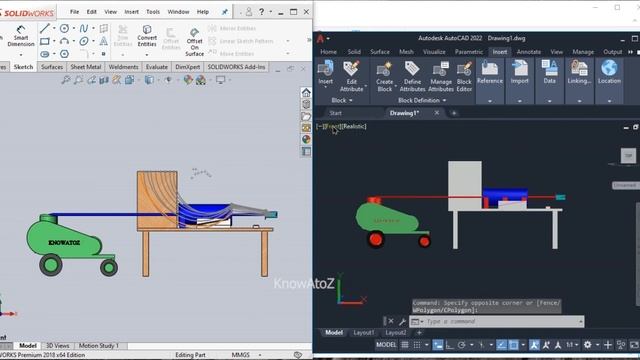Expand Convert Entities dropdown arrow
Image resolution: width=640 pixels, height=360 pixels.
point(147,55)
